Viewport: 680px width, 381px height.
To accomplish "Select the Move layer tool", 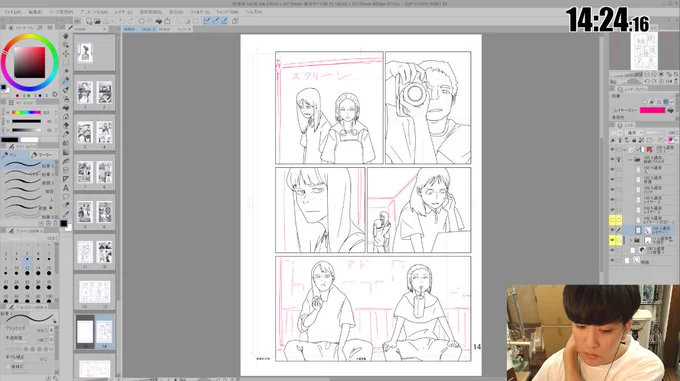I will [x=65, y=54].
